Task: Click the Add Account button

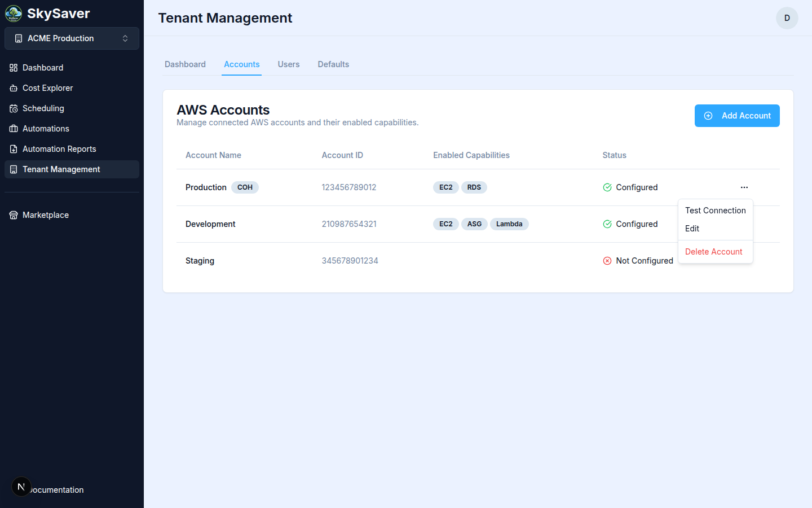Action: [737, 116]
